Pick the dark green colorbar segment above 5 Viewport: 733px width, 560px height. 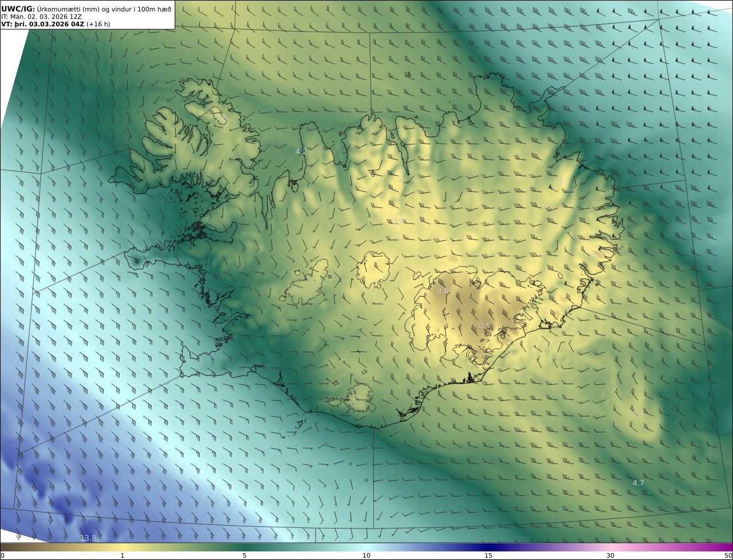point(245,547)
